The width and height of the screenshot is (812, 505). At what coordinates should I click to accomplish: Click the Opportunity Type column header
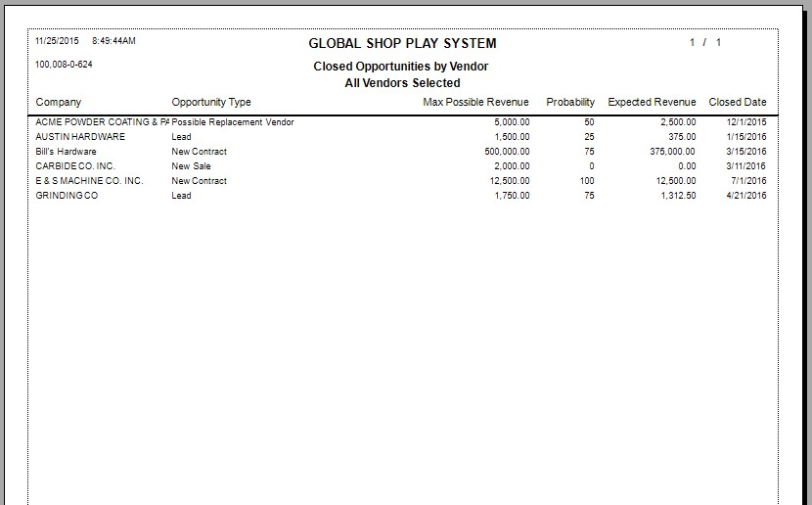tap(211, 102)
